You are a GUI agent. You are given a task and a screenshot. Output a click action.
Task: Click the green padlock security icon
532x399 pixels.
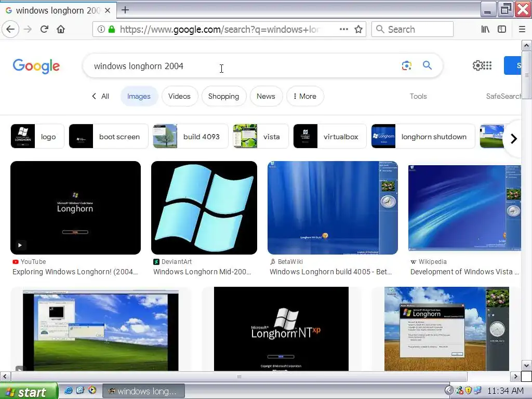[x=112, y=29]
